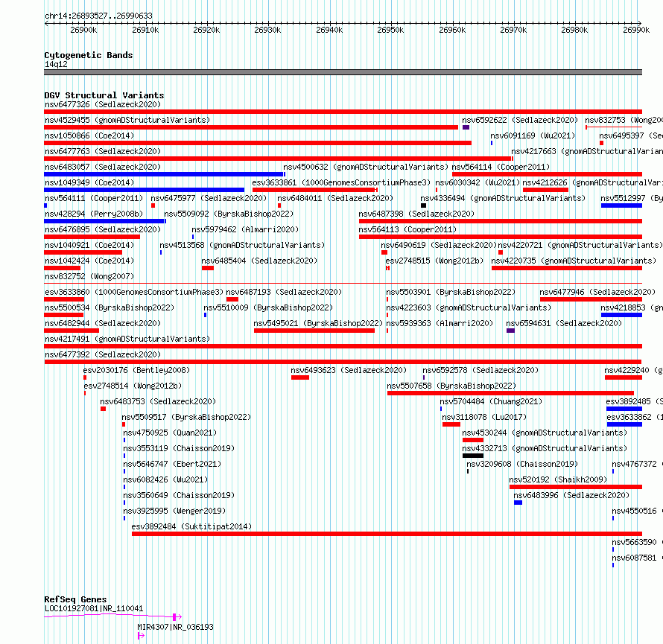Screen dimensions: 663x644
Task: Click the 26940k ruler tick label
Action: point(329,30)
